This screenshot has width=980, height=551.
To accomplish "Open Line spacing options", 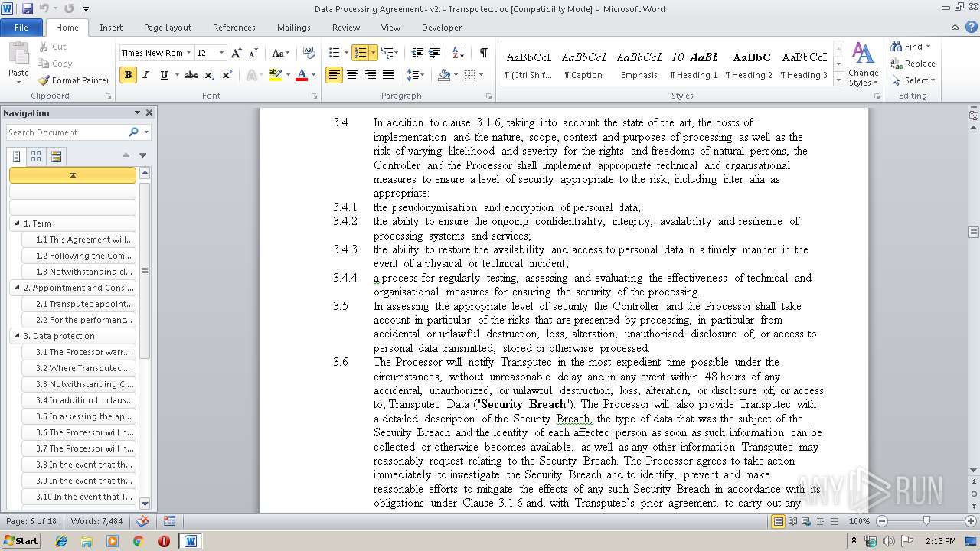I will (415, 75).
